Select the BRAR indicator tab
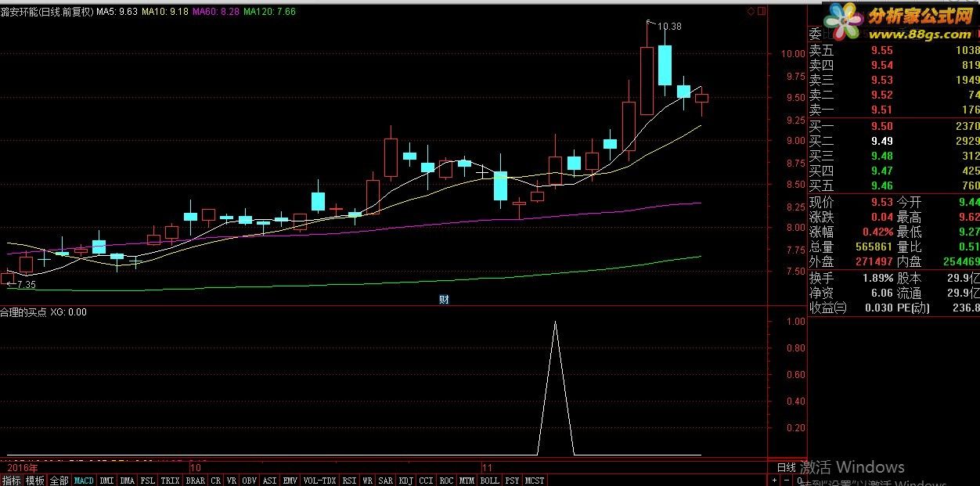The width and height of the screenshot is (980, 486). tap(195, 480)
